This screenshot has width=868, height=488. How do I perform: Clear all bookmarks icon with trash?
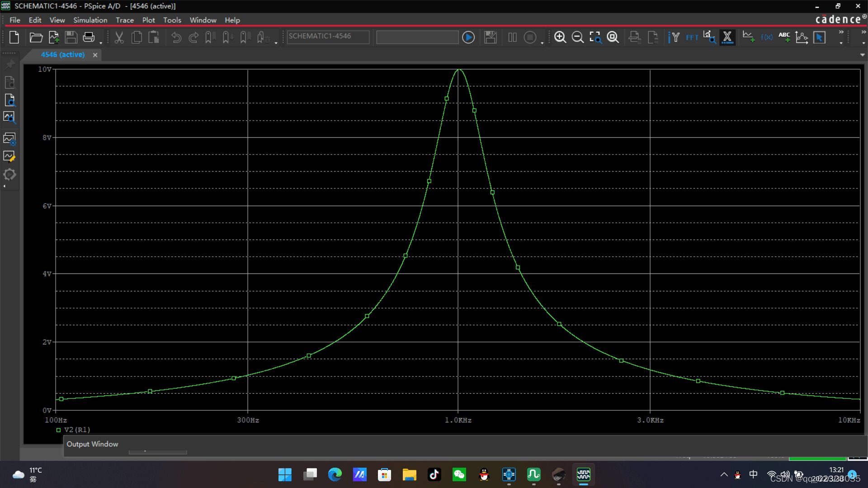pos(263,37)
